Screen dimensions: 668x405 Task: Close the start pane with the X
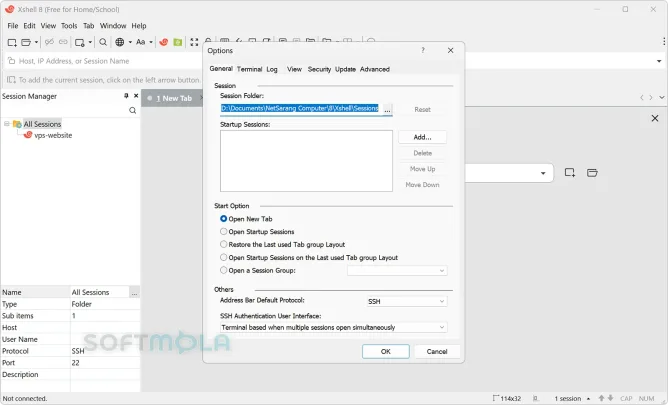pos(655,118)
